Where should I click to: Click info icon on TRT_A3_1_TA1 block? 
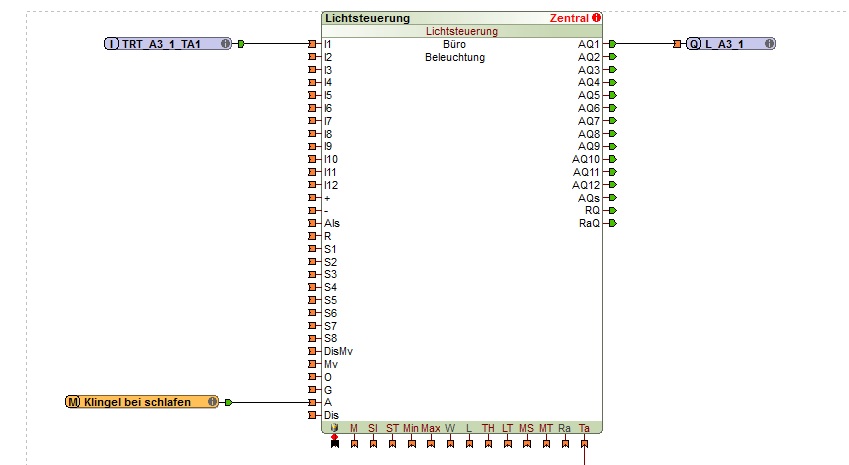point(225,44)
